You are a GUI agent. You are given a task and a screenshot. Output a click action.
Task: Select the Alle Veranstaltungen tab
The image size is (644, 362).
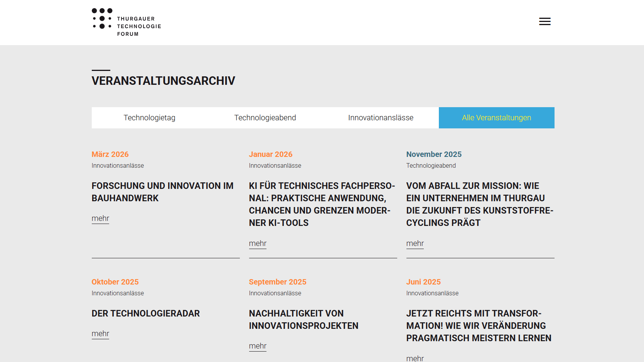click(497, 118)
